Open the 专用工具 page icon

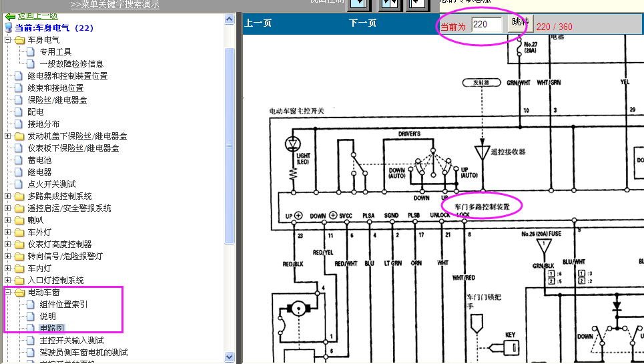pos(31,52)
